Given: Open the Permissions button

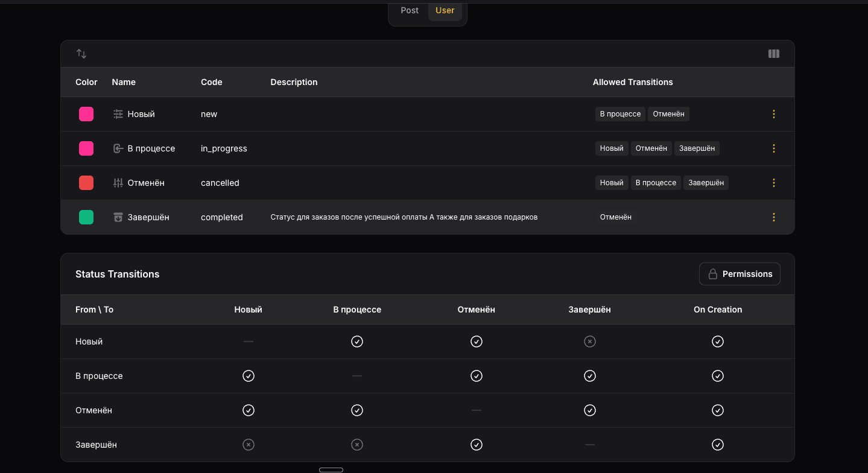Looking at the screenshot, I should (740, 274).
